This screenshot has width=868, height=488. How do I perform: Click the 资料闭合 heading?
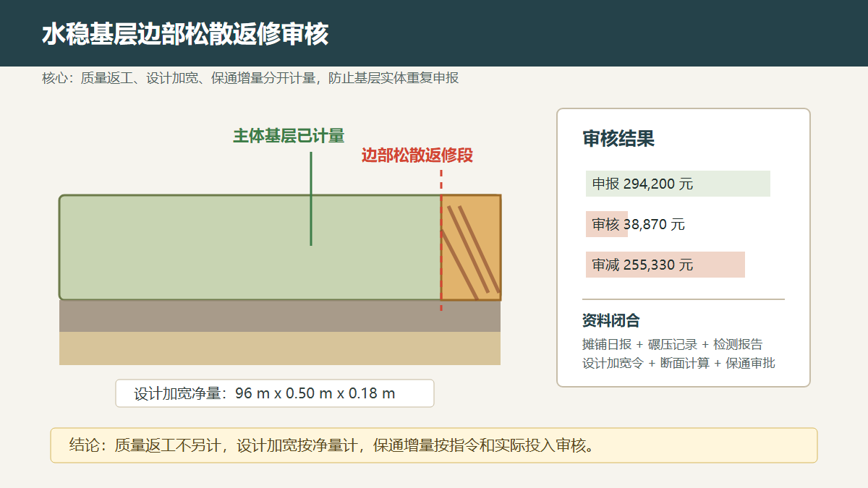[x=611, y=321]
